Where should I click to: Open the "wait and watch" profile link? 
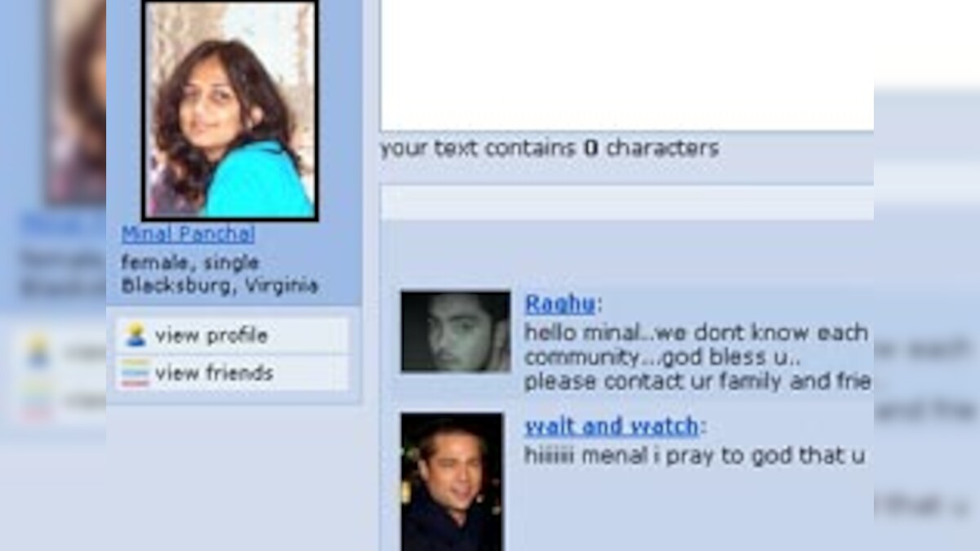coord(612,426)
